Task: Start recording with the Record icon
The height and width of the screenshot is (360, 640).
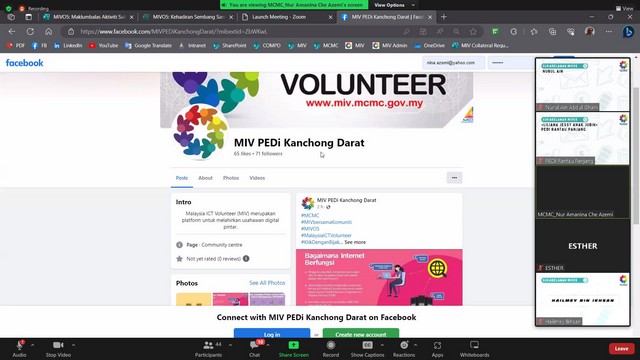Action: tap(331, 349)
